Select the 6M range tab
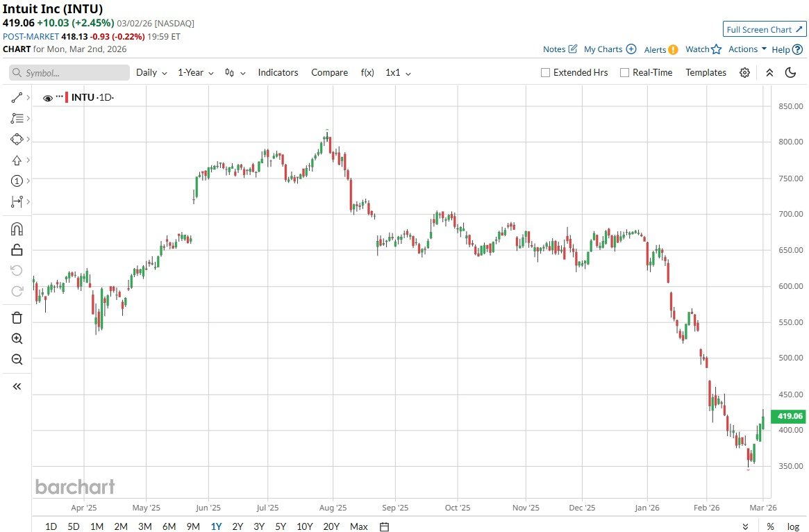Viewport: 809px width, 532px height. tap(169, 526)
